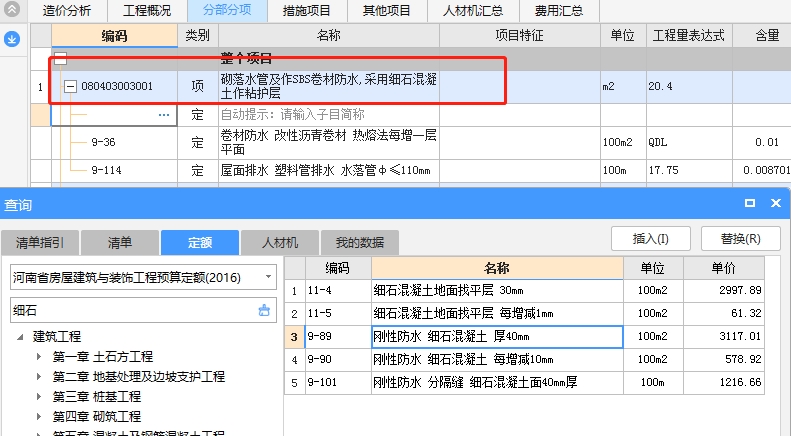Select 第一章 土石方工程 tree label

click(103, 356)
